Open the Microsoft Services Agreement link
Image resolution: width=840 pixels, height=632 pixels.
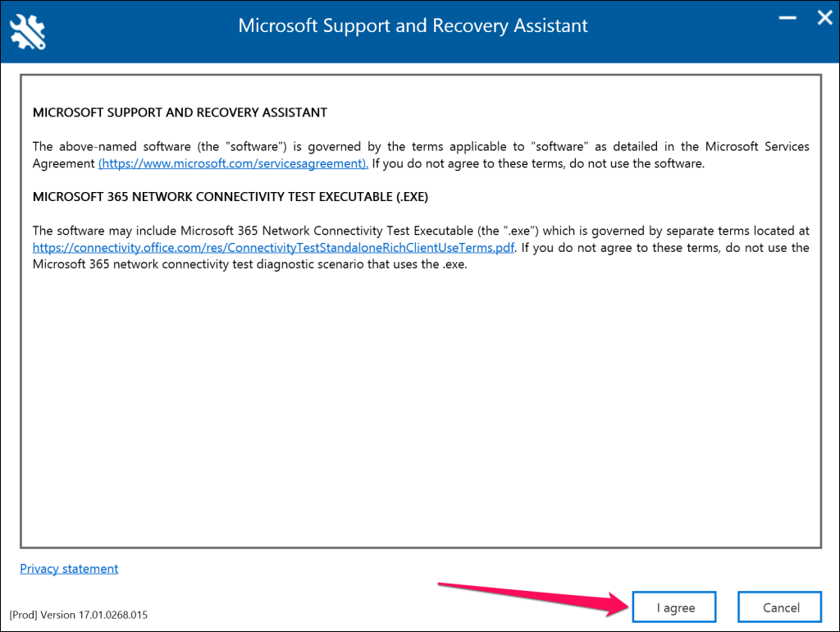point(233,163)
